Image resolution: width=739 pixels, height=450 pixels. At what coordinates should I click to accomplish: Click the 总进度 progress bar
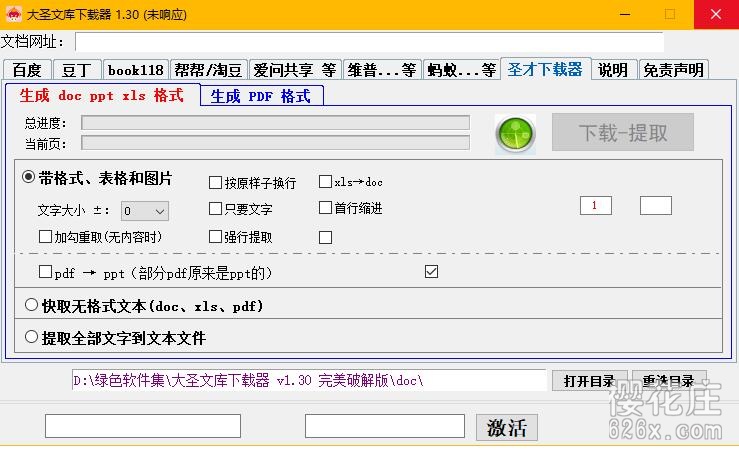coord(275,123)
